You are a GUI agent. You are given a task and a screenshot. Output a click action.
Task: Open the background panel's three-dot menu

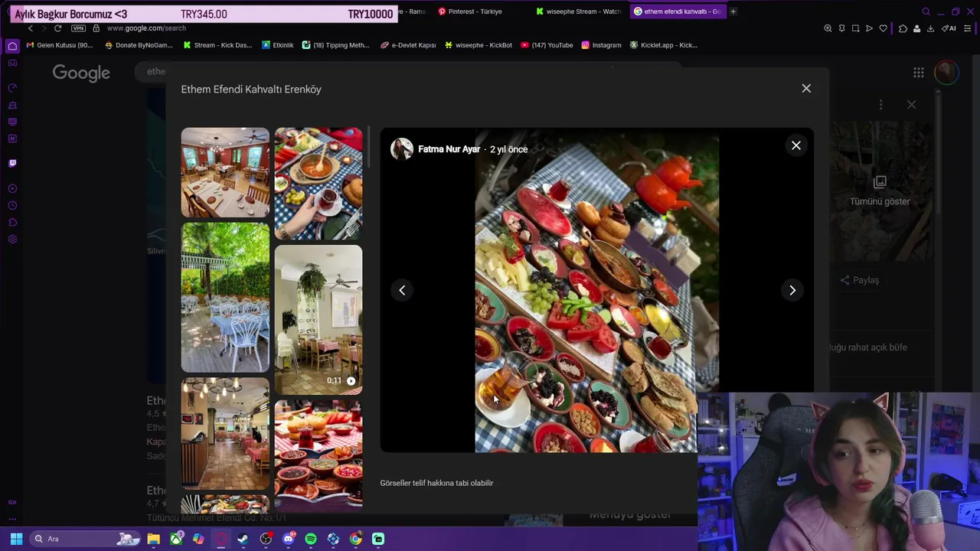880,104
